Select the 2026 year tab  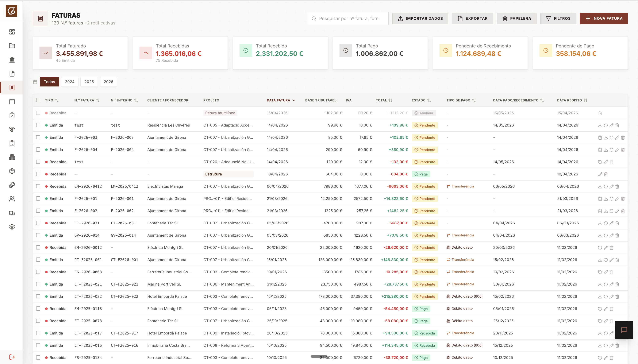[x=108, y=82]
